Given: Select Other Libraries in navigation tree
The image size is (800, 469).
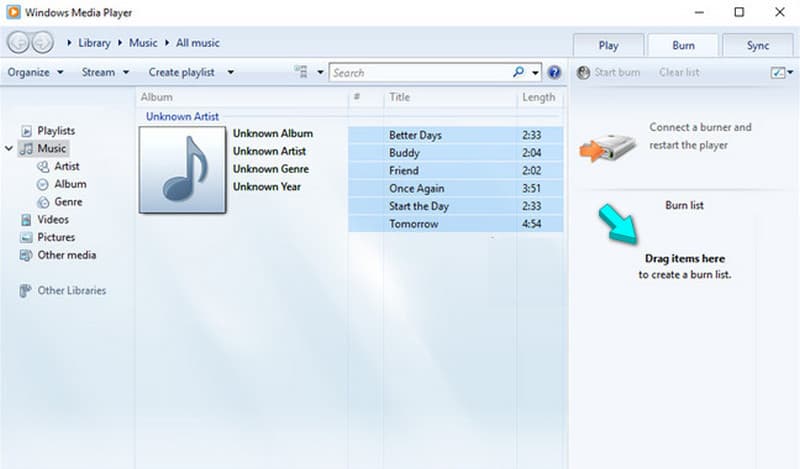Looking at the screenshot, I should (x=72, y=290).
